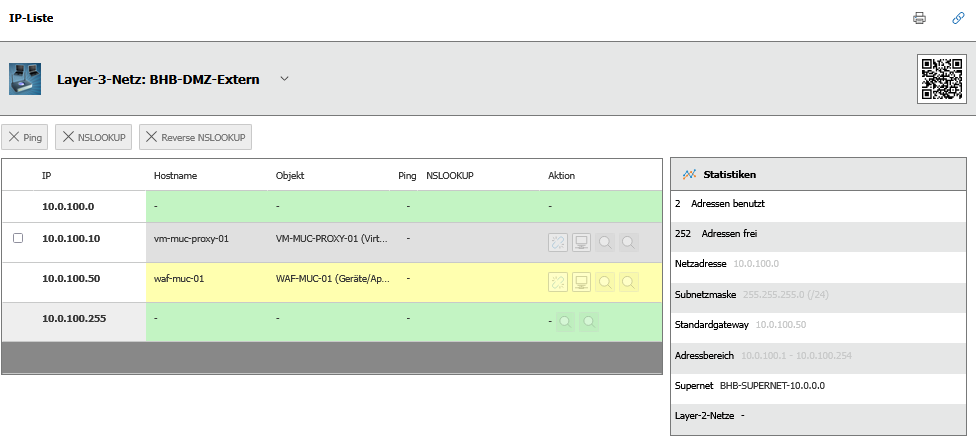Click the print icon in the header
The height and width of the screenshot is (441, 976).
point(919,18)
